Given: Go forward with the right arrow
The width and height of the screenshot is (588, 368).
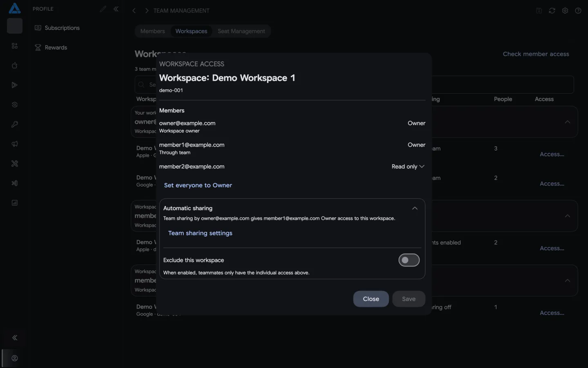Looking at the screenshot, I should pyautogui.click(x=147, y=11).
